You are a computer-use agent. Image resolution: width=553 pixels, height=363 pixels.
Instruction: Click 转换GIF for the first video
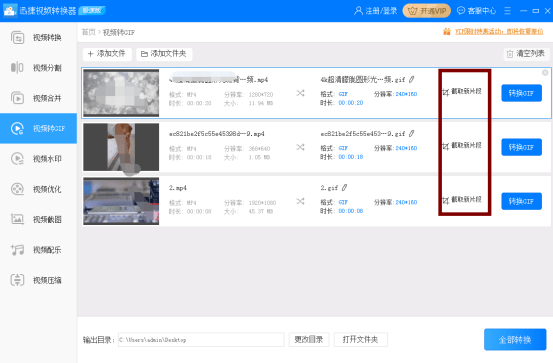[x=521, y=93]
